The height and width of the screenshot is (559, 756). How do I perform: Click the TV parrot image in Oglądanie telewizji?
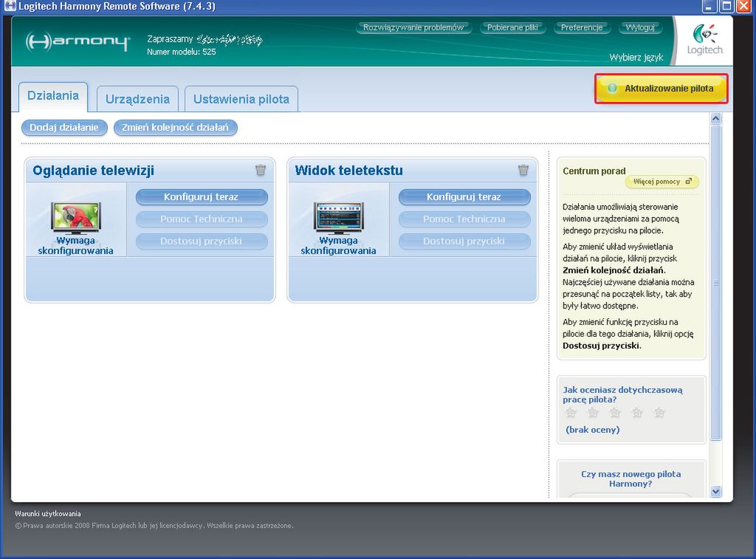click(76, 218)
